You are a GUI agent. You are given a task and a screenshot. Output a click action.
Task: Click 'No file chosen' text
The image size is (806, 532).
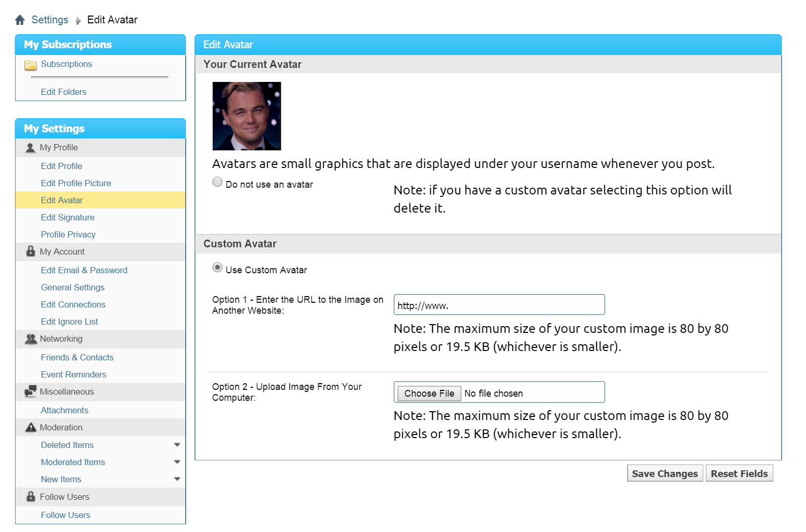pyautogui.click(x=494, y=394)
